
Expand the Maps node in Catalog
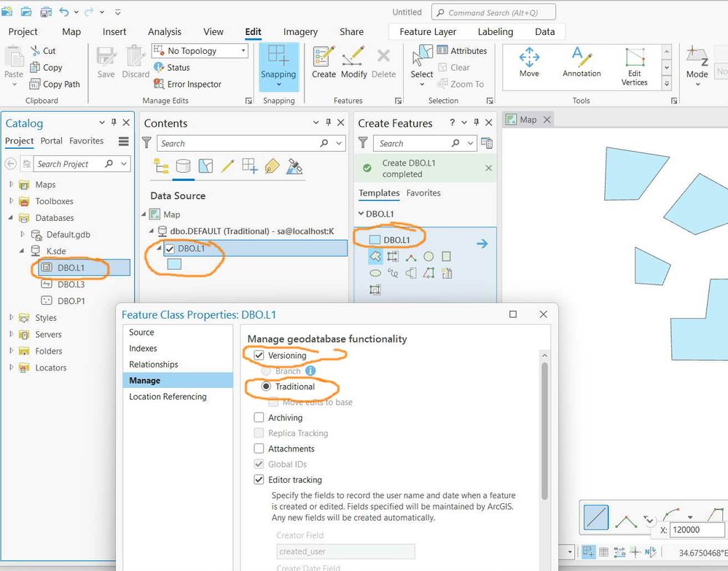point(11,184)
